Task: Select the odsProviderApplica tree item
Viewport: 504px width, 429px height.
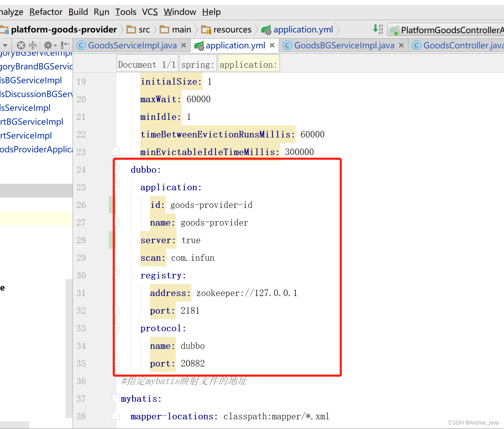Action: click(36, 149)
